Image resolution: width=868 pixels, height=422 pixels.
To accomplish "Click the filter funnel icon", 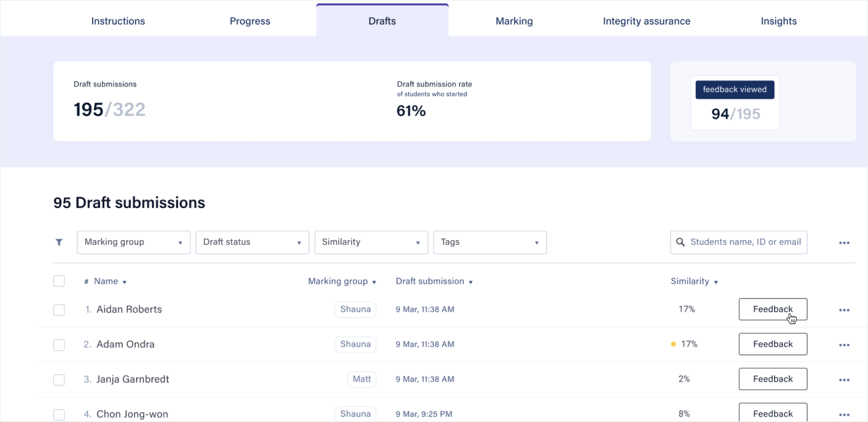I will click(59, 242).
